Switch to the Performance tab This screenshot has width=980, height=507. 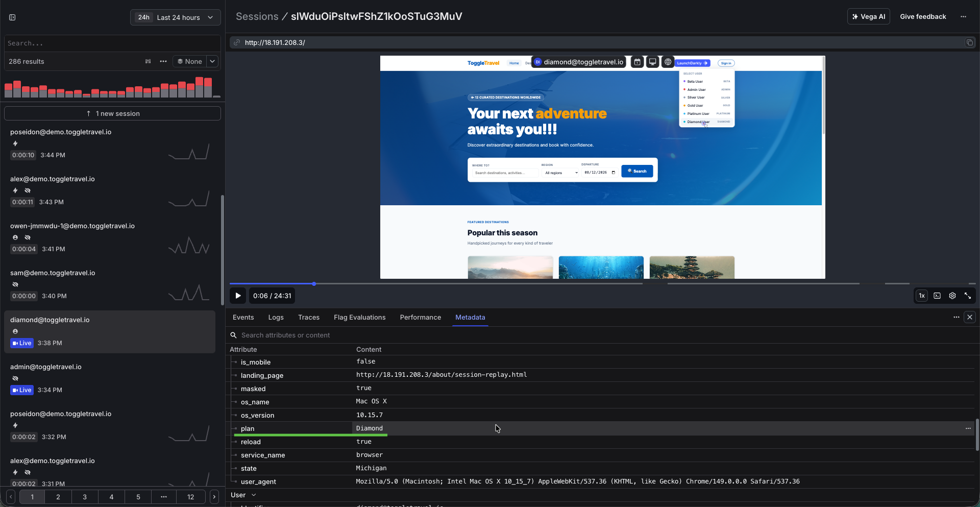pyautogui.click(x=421, y=317)
